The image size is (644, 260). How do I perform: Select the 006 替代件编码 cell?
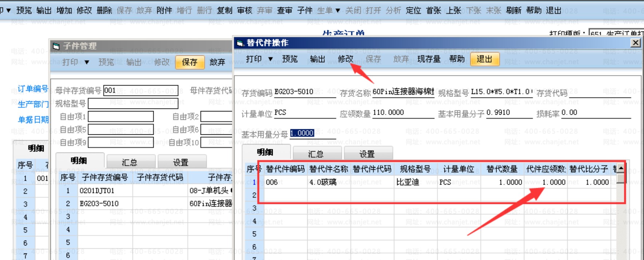285,182
